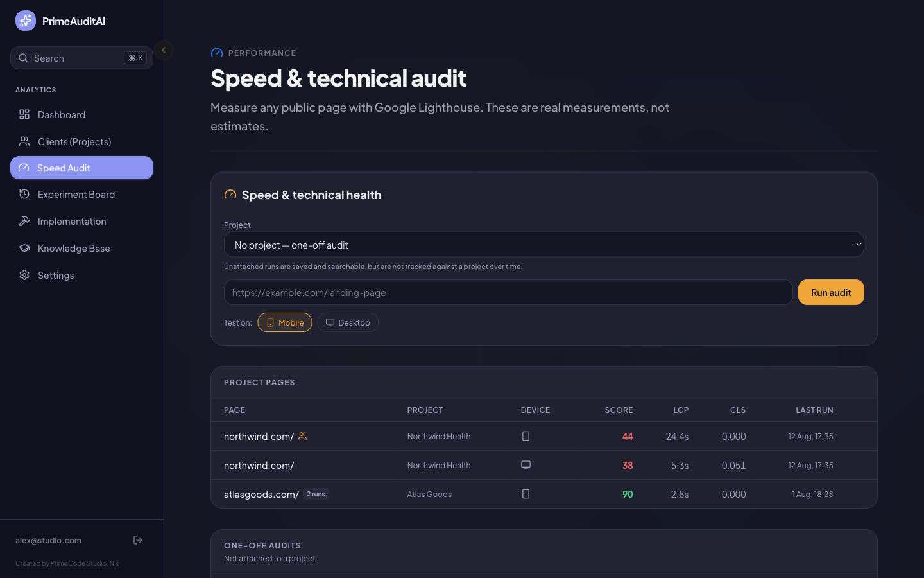This screenshot has width=924, height=578.
Task: Open the Project dropdown
Action: [543, 245]
